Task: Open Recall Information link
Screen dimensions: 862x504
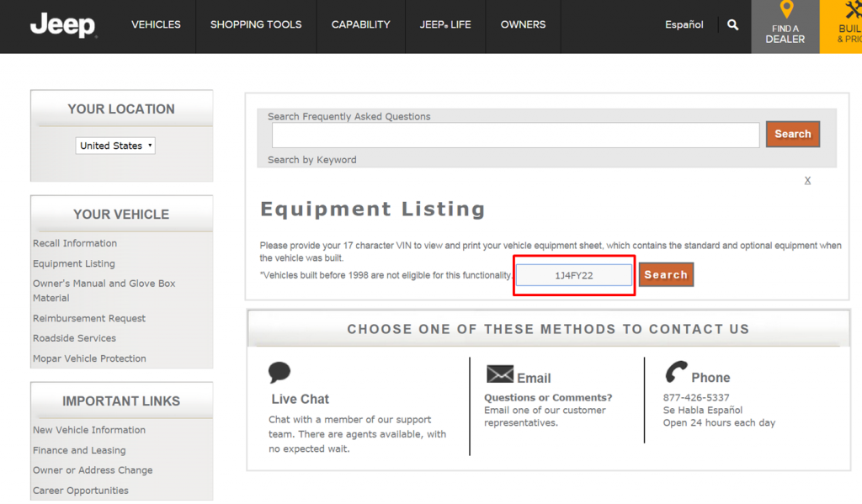Action: pyautogui.click(x=75, y=243)
